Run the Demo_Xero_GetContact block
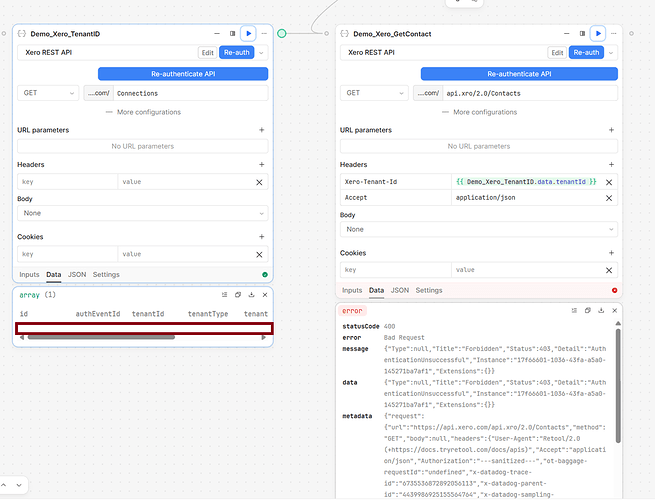The height and width of the screenshot is (500, 655). [597, 33]
